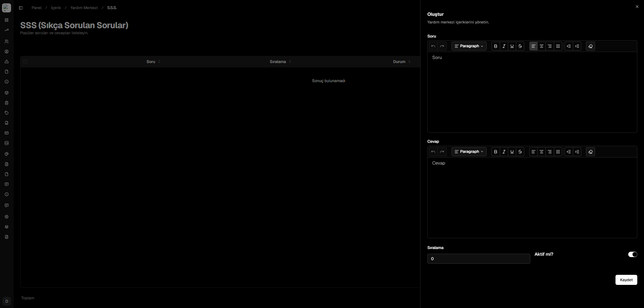This screenshot has width=644, height=308.
Task: Open the user circle icon in sidebar
Action: coord(6,52)
